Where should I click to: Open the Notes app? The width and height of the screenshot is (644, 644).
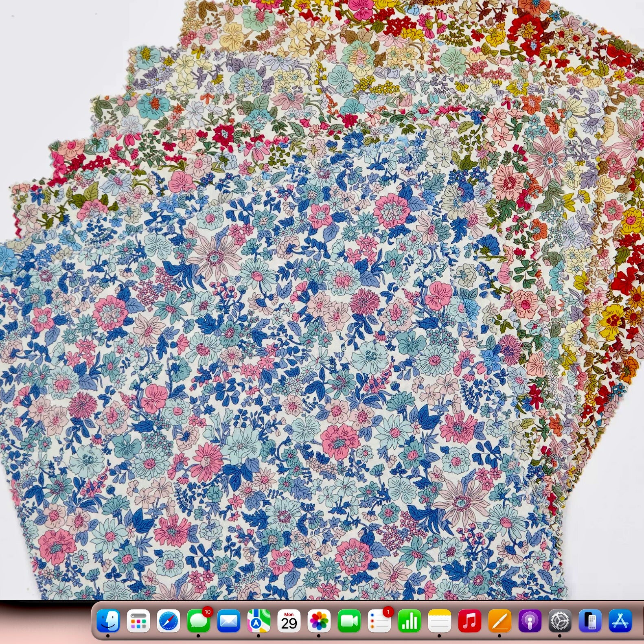pyautogui.click(x=440, y=621)
